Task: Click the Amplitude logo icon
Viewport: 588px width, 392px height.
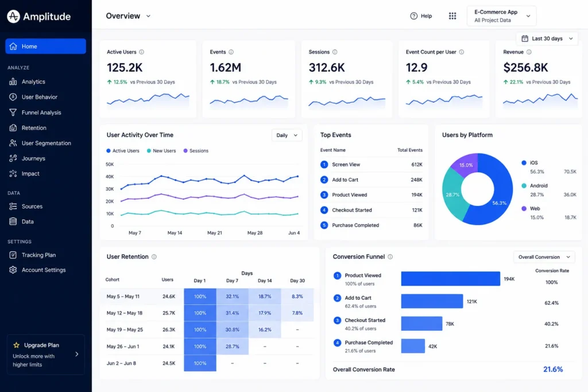Action: (x=14, y=16)
